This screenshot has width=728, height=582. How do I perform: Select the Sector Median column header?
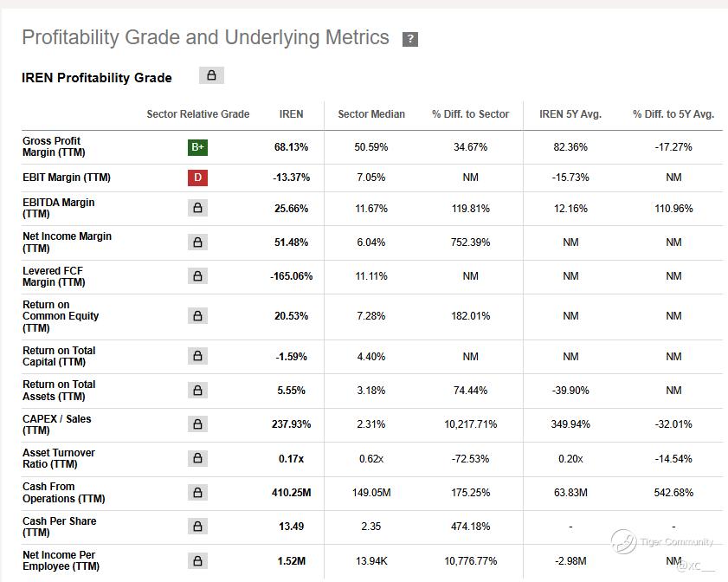tap(371, 114)
